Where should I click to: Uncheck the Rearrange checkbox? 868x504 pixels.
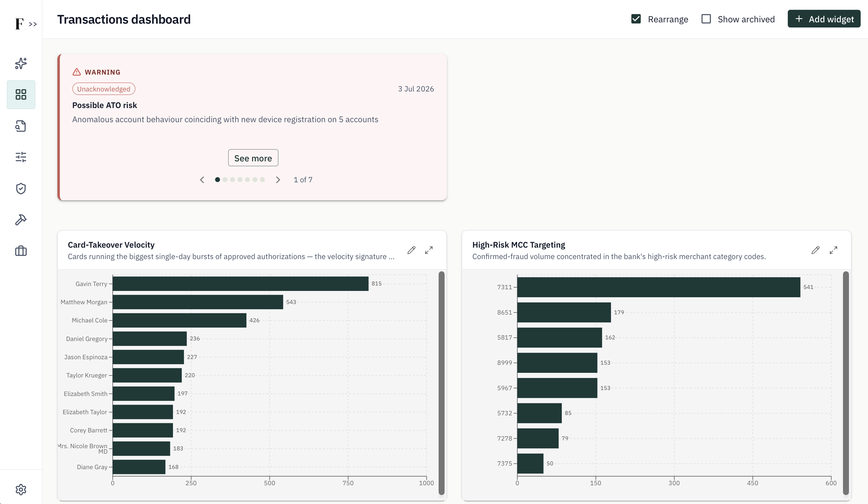pyautogui.click(x=636, y=19)
